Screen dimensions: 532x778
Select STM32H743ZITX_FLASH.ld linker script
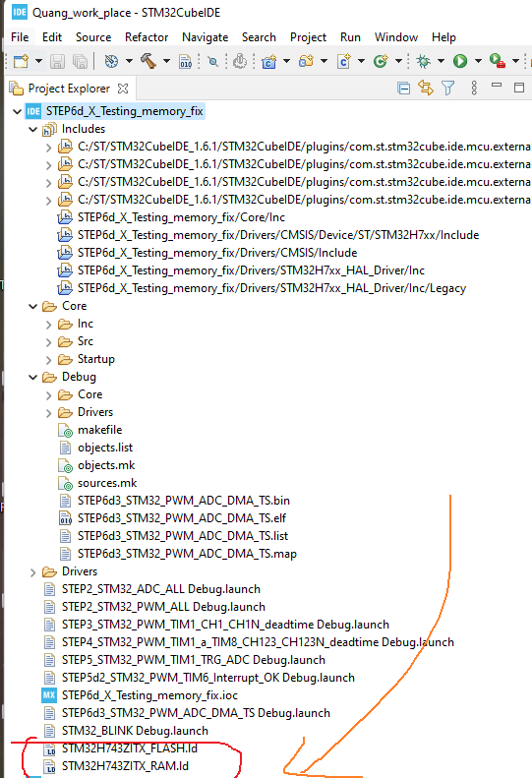pos(130,748)
